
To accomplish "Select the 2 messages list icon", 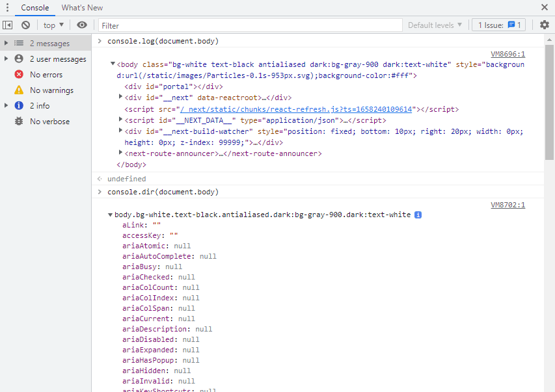I will point(19,43).
